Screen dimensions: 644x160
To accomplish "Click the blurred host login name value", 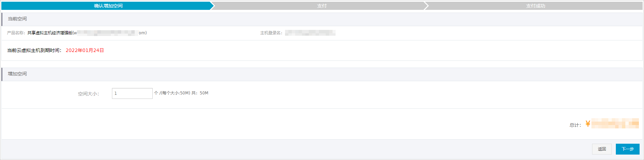I will click(310, 33).
